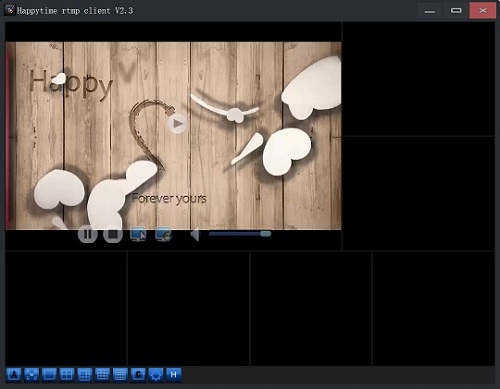
Task: Stop the video playback
Action: click(x=113, y=234)
